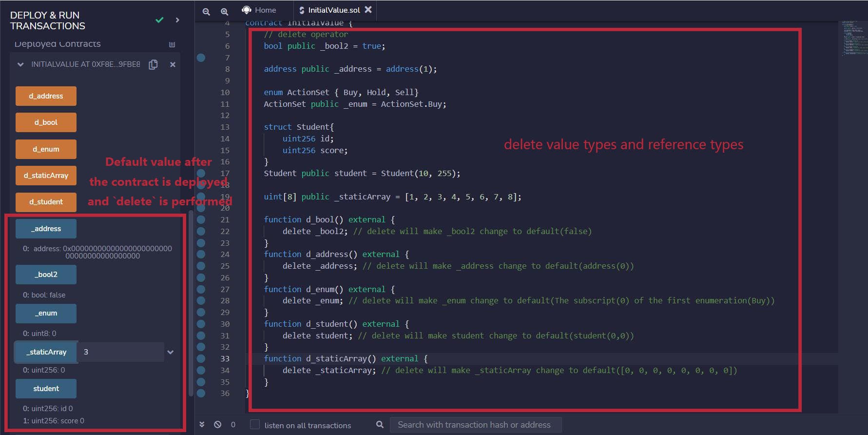Toggle listen on all transactions checkbox

(255, 424)
